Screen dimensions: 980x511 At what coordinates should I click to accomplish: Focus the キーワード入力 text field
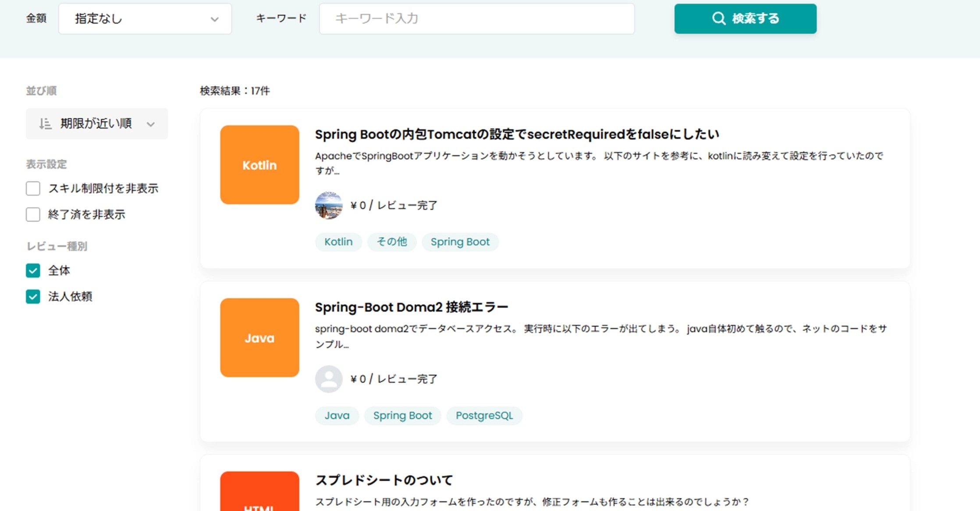[477, 19]
